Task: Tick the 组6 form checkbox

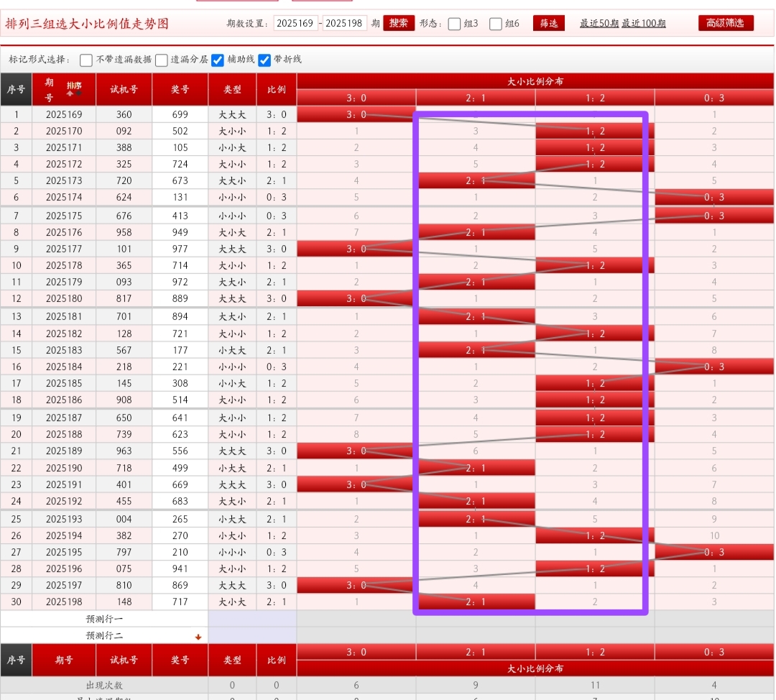Action: 496,24
